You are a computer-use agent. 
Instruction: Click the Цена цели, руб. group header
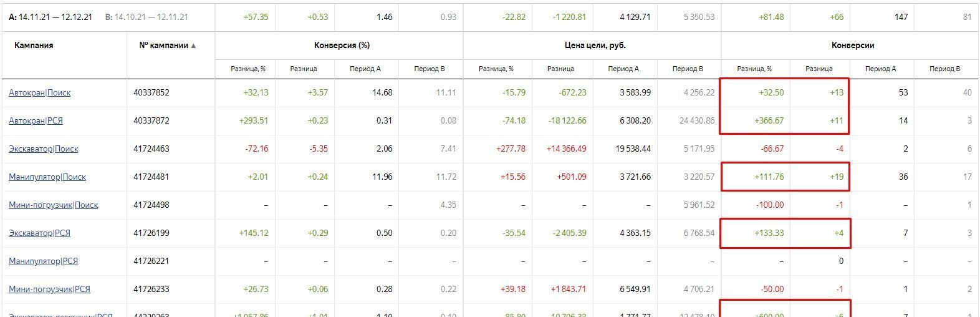(591, 46)
